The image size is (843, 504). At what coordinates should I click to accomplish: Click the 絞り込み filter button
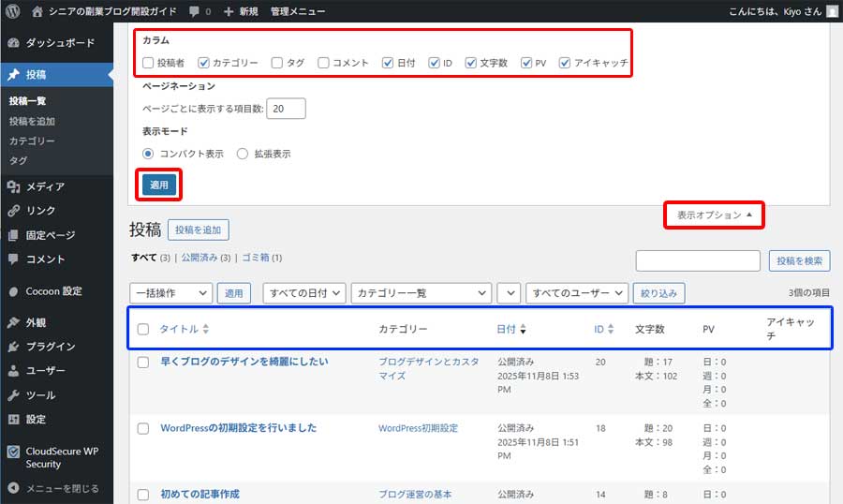click(658, 293)
